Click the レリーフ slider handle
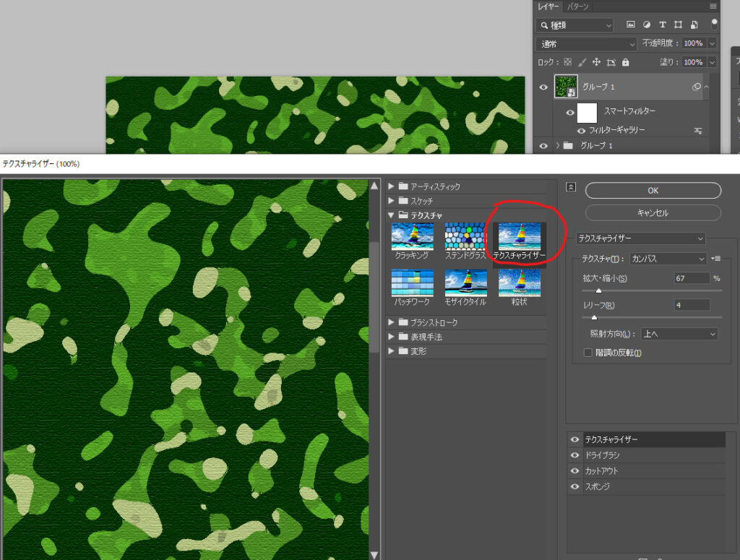This screenshot has height=560, width=740. click(x=594, y=317)
